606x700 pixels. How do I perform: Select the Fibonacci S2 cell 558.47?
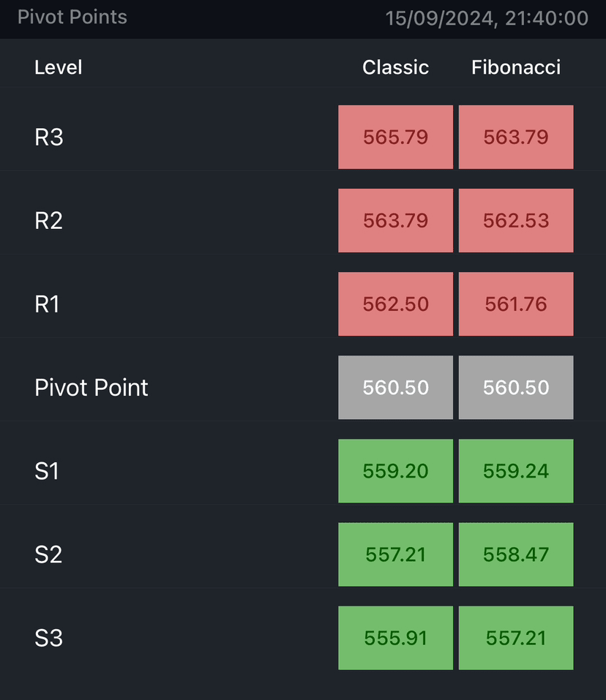click(x=516, y=554)
